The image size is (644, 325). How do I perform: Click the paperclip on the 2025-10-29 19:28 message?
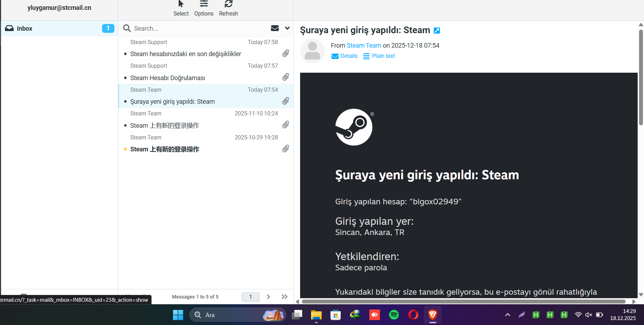coord(286,149)
